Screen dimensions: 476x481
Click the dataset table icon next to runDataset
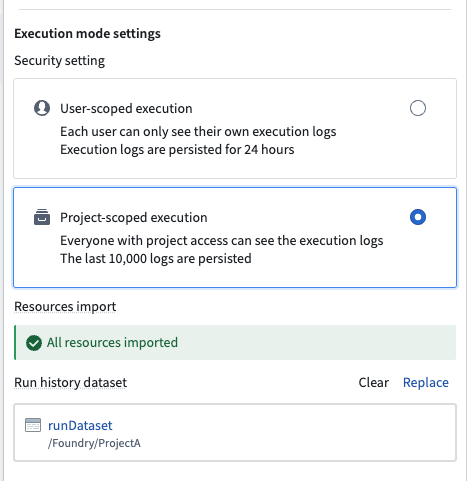pyautogui.click(x=33, y=425)
